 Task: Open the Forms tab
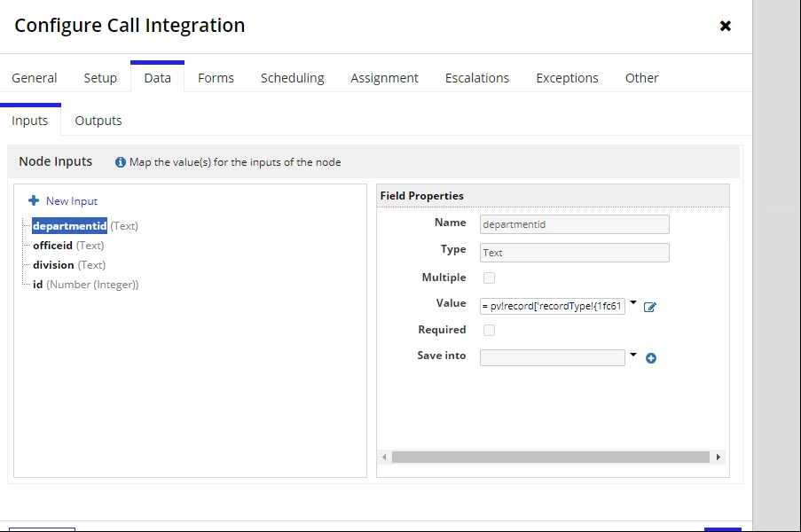coord(216,78)
